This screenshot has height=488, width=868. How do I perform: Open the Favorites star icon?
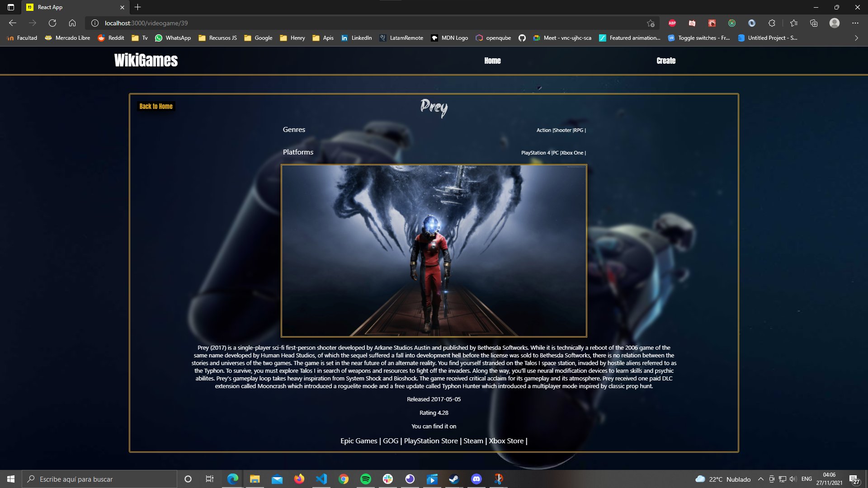click(794, 23)
